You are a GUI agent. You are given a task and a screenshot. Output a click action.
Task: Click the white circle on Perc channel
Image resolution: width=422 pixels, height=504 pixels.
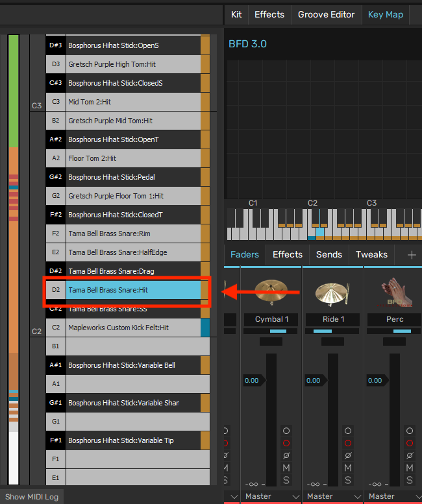point(410,431)
